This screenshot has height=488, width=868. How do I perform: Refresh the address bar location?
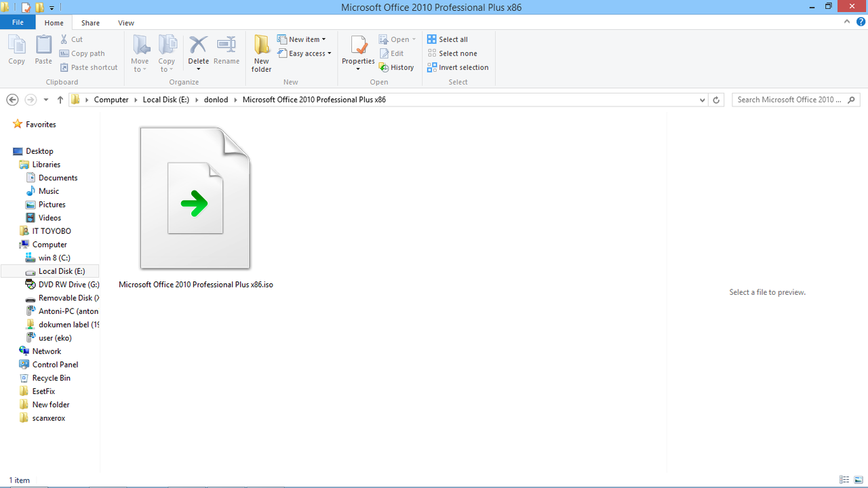point(716,100)
